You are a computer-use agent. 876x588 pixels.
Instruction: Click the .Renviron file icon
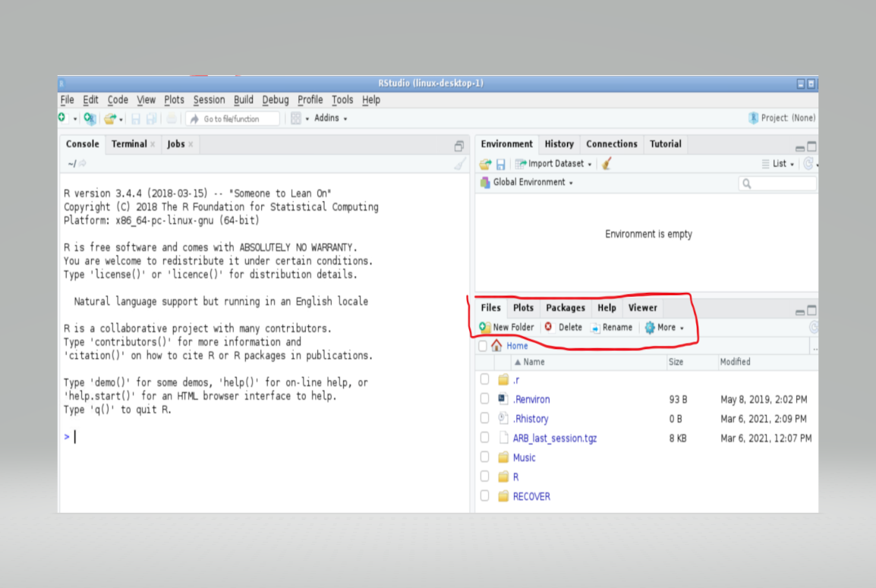tap(503, 399)
